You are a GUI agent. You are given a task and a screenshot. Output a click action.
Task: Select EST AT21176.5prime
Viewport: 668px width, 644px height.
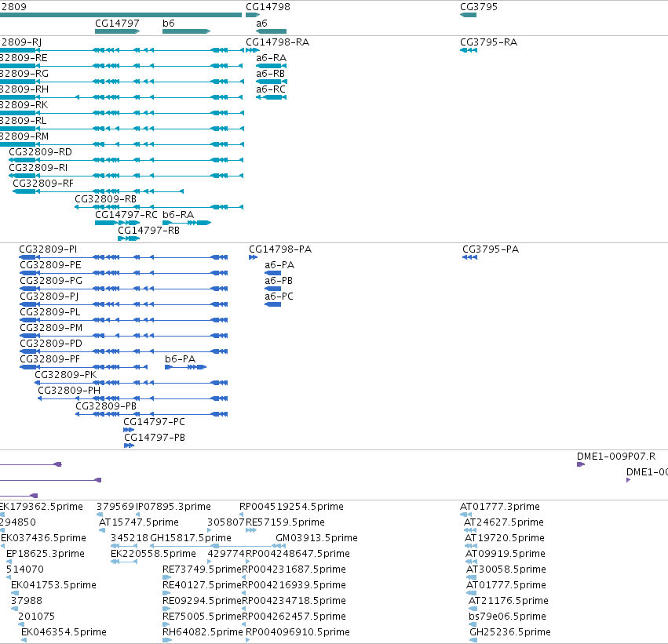point(473,609)
